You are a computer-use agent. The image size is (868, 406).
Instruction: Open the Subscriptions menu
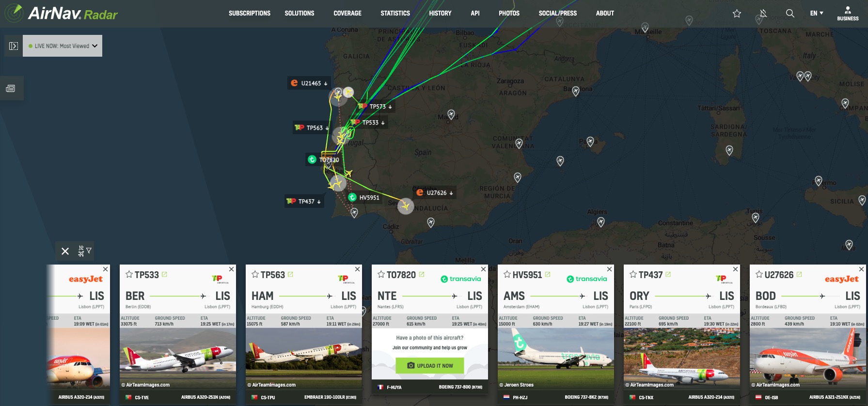click(x=250, y=14)
